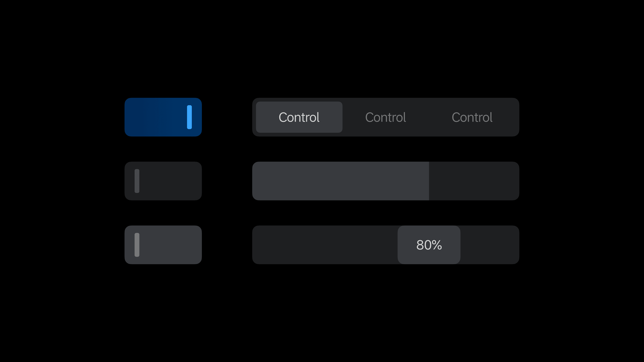Select the rightmost Control segment
This screenshot has height=362, width=644.
click(x=472, y=117)
